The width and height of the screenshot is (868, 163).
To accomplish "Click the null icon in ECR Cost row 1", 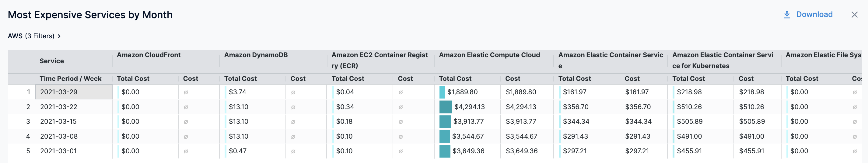I will point(401,92).
